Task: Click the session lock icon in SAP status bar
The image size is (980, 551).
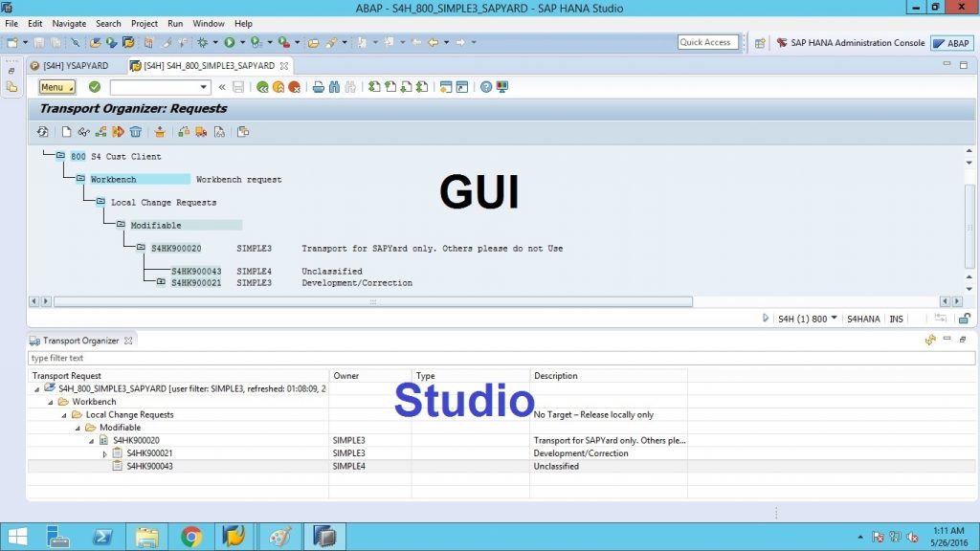Action: point(965,319)
